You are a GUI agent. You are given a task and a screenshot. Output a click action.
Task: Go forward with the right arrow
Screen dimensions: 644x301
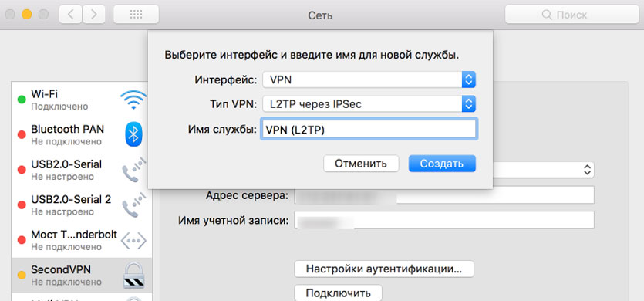(x=94, y=15)
